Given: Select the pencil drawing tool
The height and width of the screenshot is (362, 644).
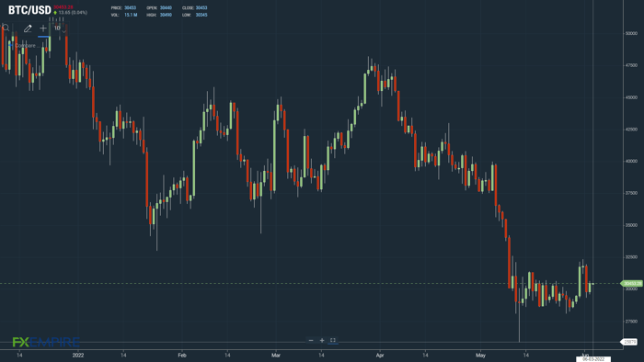Looking at the screenshot, I should pyautogui.click(x=28, y=28).
